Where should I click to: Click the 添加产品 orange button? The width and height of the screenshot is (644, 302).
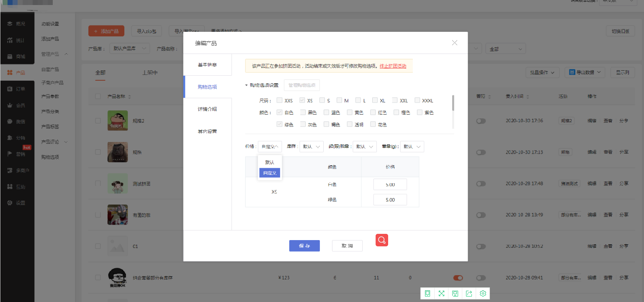click(x=106, y=31)
